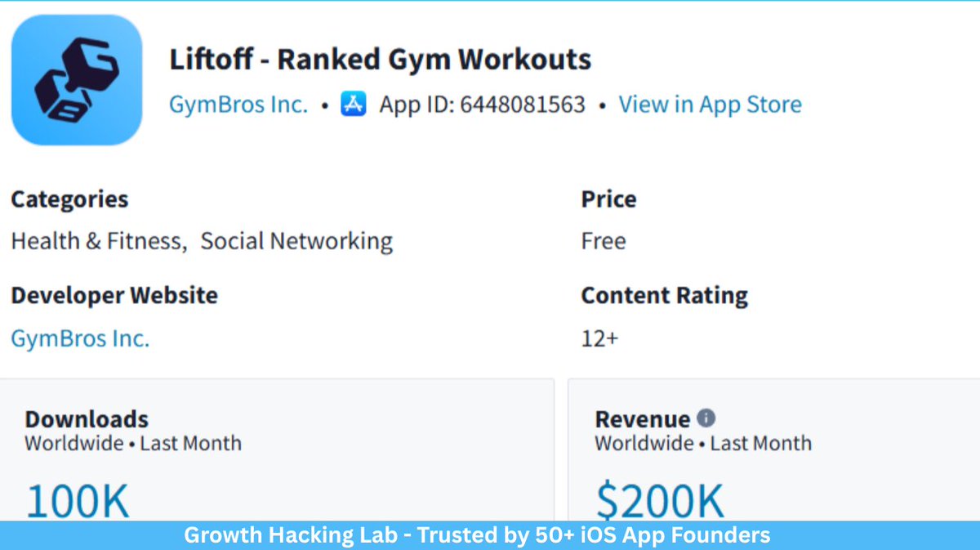Select the Social Networking category

coord(296,241)
